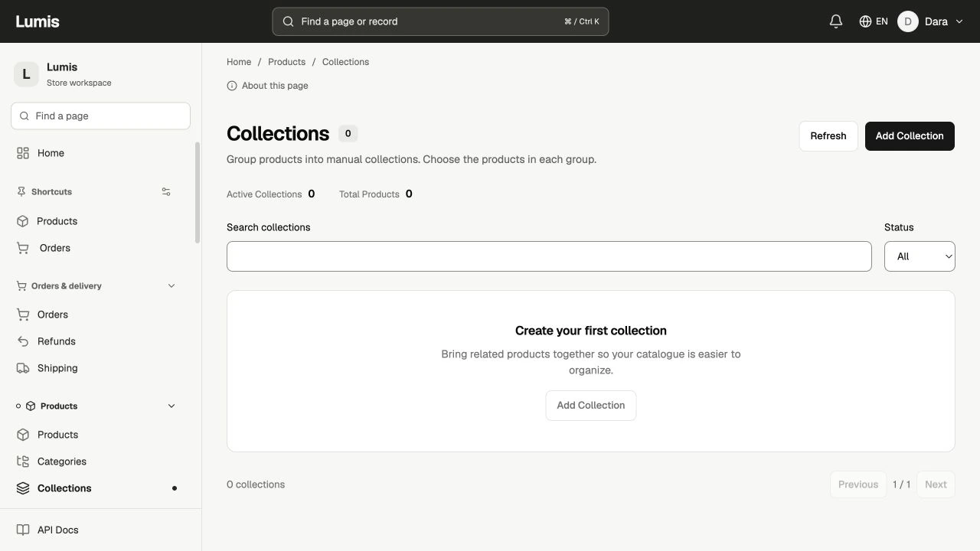Click the Dara avatar circle
This screenshot has width=980, height=551.
907,21
